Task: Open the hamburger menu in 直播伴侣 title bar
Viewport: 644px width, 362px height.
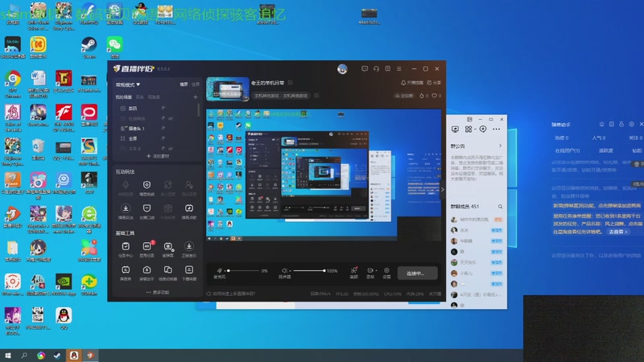Action: click(x=398, y=69)
